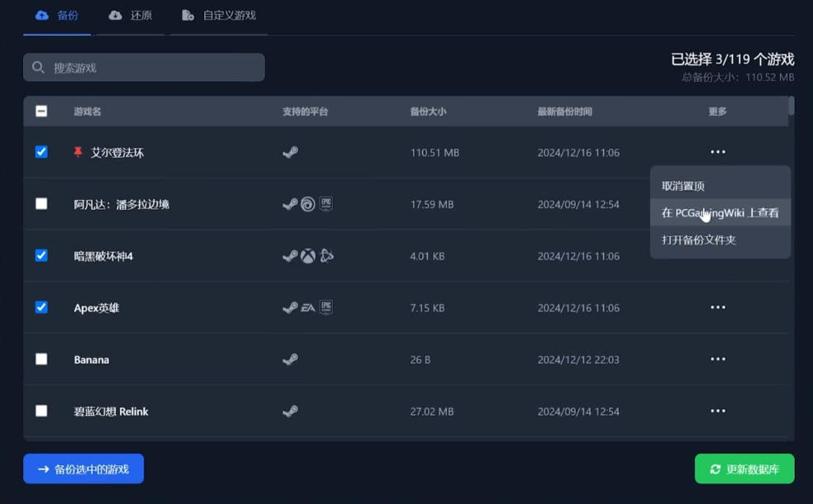Check the 阿凡达：潘多拉边境 checkbox
Image resolution: width=813 pixels, height=504 pixels.
click(41, 204)
